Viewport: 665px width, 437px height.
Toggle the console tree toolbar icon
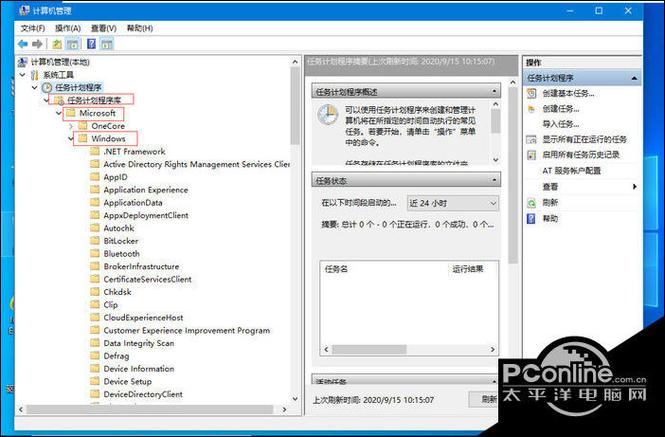73,44
